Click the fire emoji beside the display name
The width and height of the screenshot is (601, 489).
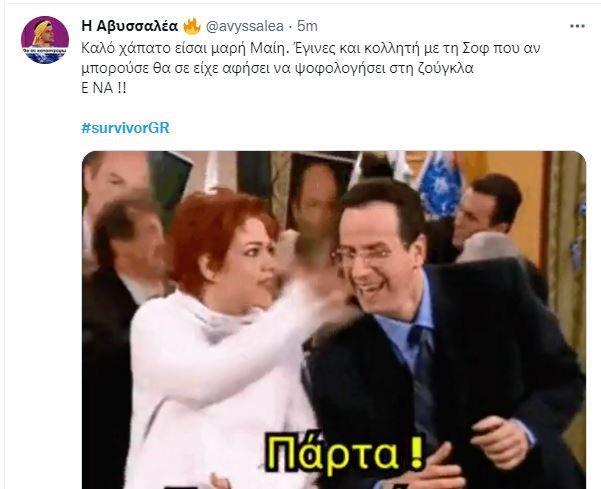(x=192, y=26)
